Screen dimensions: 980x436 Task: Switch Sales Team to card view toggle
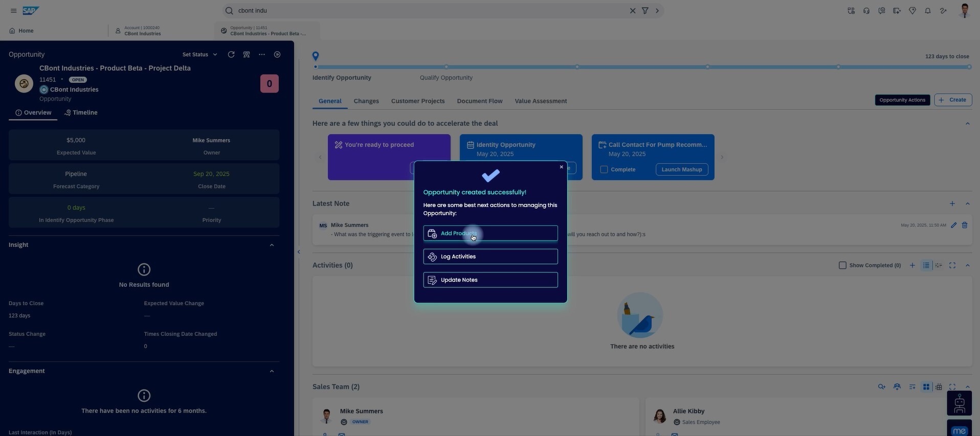point(926,387)
